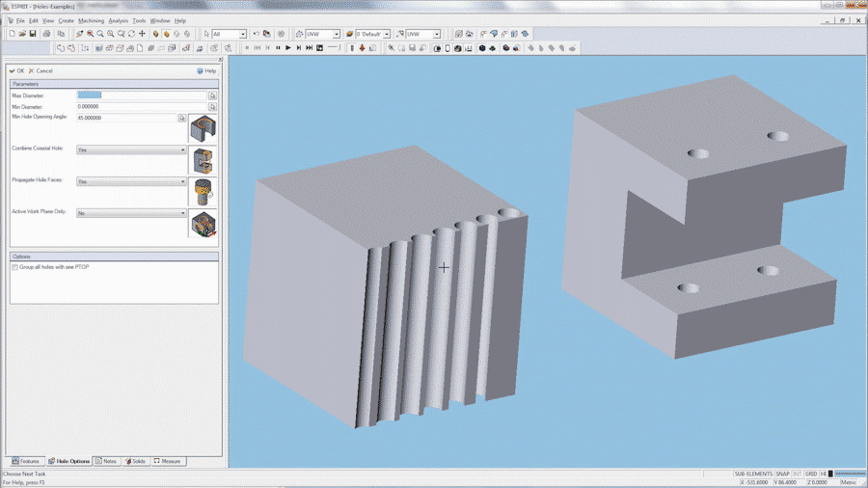Click Active Work Plane Only illustration
Viewport: 868px width, 488px height.
click(x=203, y=224)
